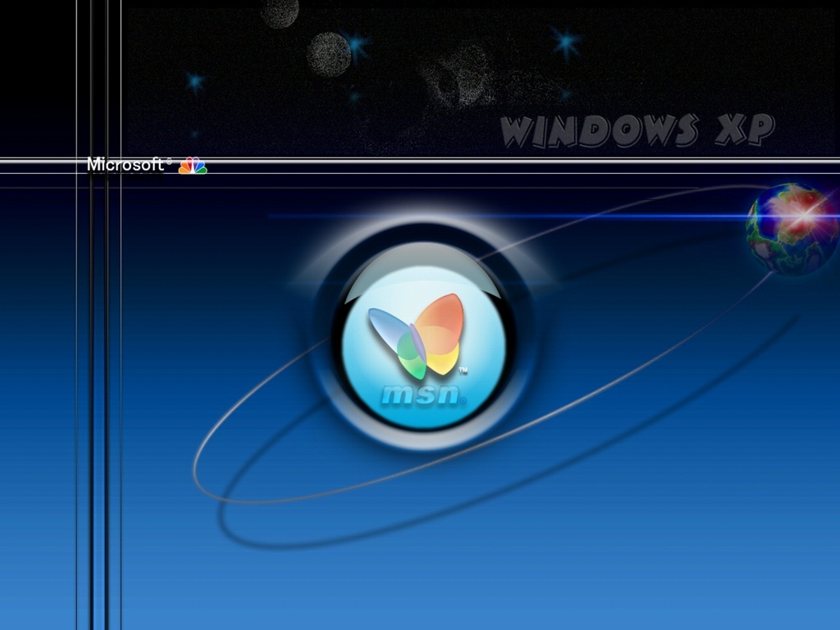Click the TM symbol beside the butterfly
Image resolution: width=840 pixels, height=630 pixels.
pos(464,370)
